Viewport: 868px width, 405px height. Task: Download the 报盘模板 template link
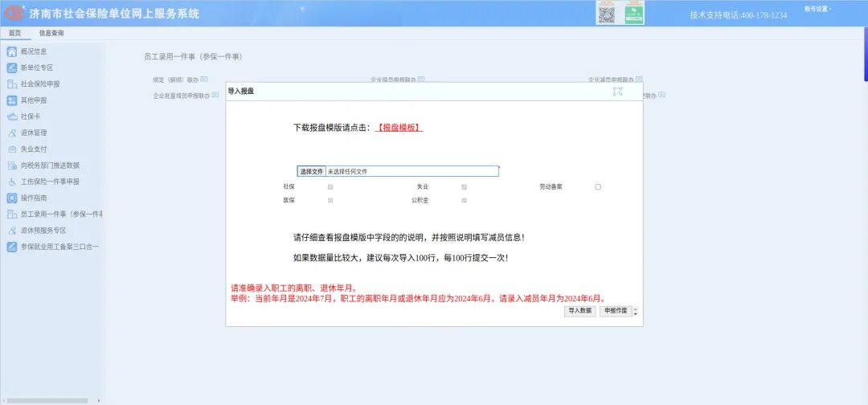click(399, 128)
